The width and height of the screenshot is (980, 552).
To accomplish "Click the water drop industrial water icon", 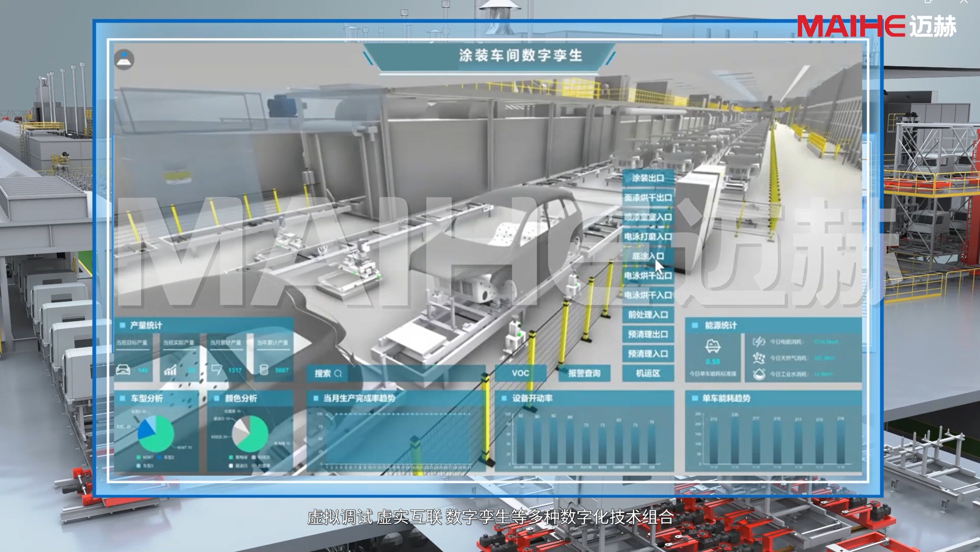I will click(759, 374).
